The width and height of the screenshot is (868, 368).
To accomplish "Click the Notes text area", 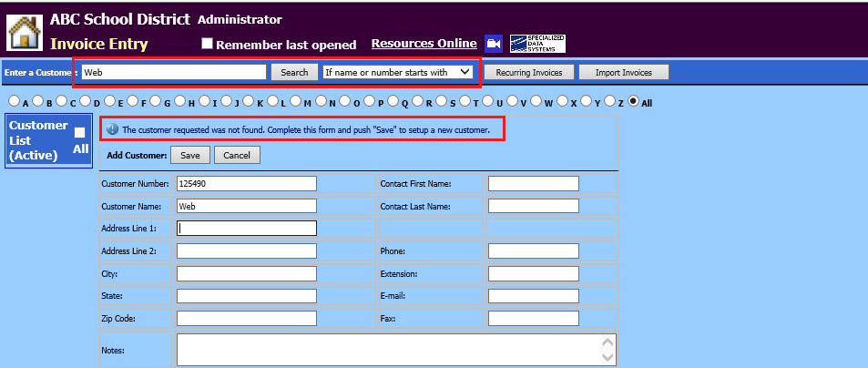I will 392,350.
